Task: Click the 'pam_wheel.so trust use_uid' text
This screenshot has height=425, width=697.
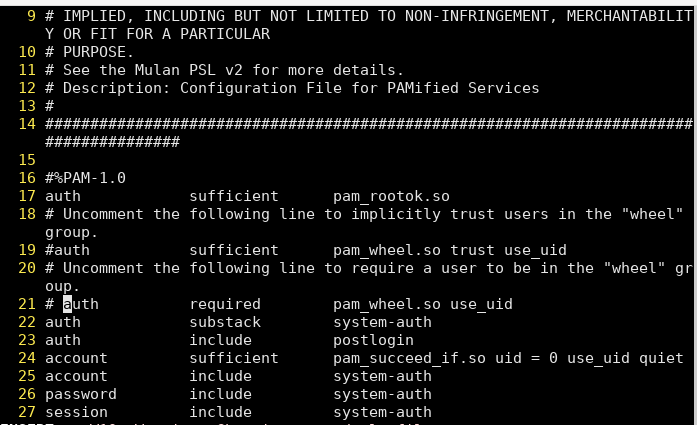Action: [x=450, y=250]
